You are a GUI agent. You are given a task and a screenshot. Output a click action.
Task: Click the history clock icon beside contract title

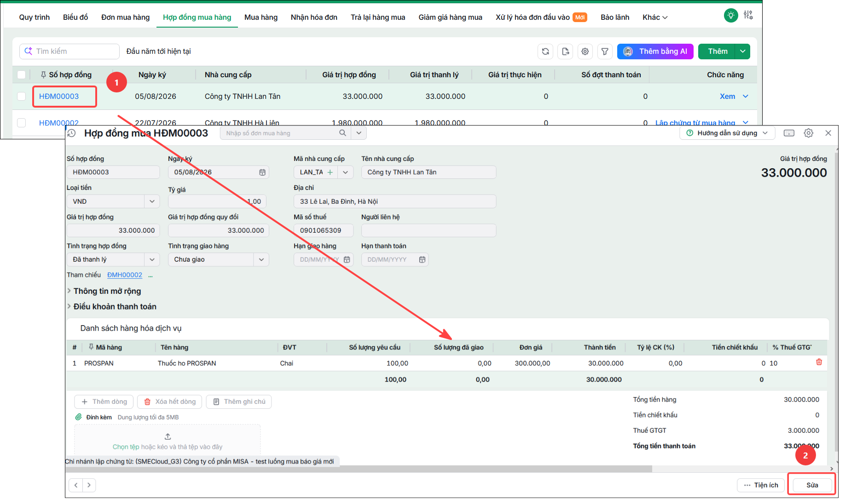pyautogui.click(x=71, y=133)
